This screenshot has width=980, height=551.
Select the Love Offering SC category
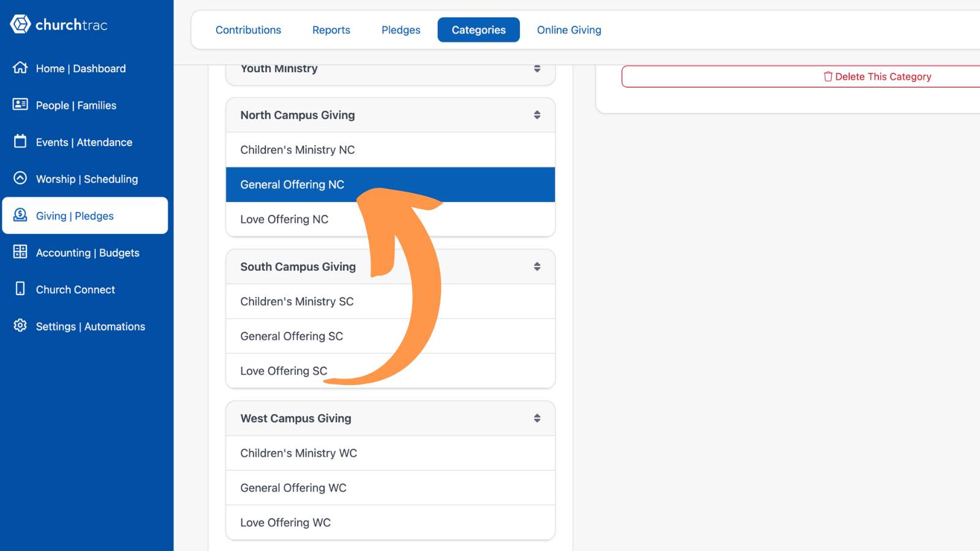click(390, 371)
